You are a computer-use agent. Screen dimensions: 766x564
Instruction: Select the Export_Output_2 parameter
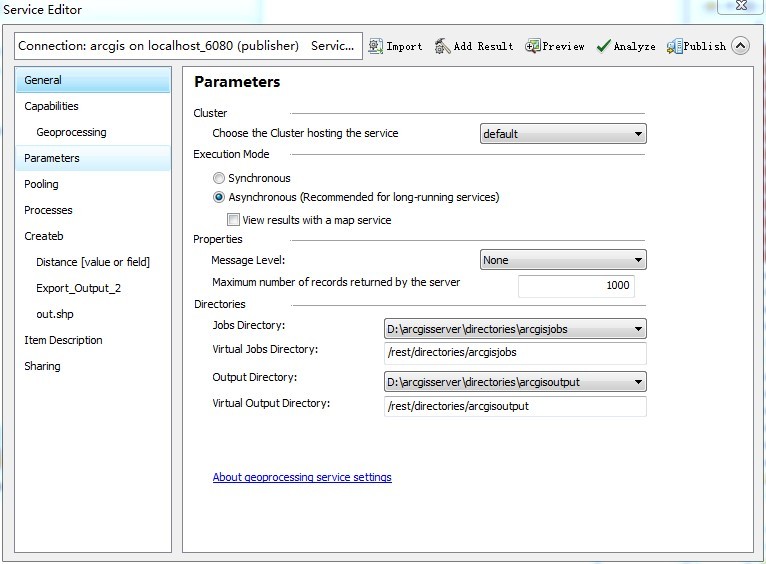click(x=93, y=288)
